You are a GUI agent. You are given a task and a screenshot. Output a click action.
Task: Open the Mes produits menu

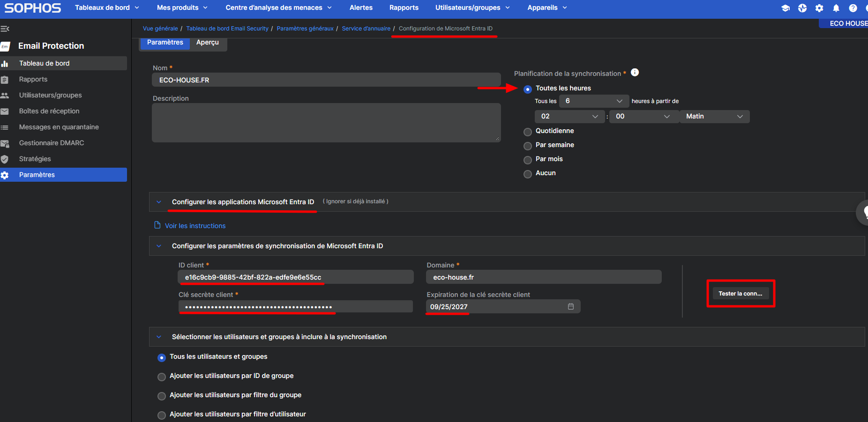click(x=182, y=7)
